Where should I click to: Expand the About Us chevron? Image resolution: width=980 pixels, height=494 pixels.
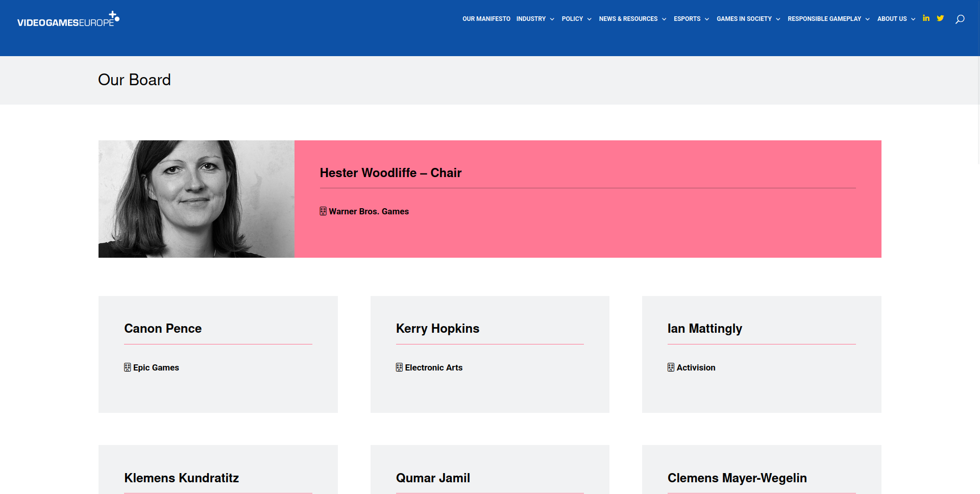(913, 19)
